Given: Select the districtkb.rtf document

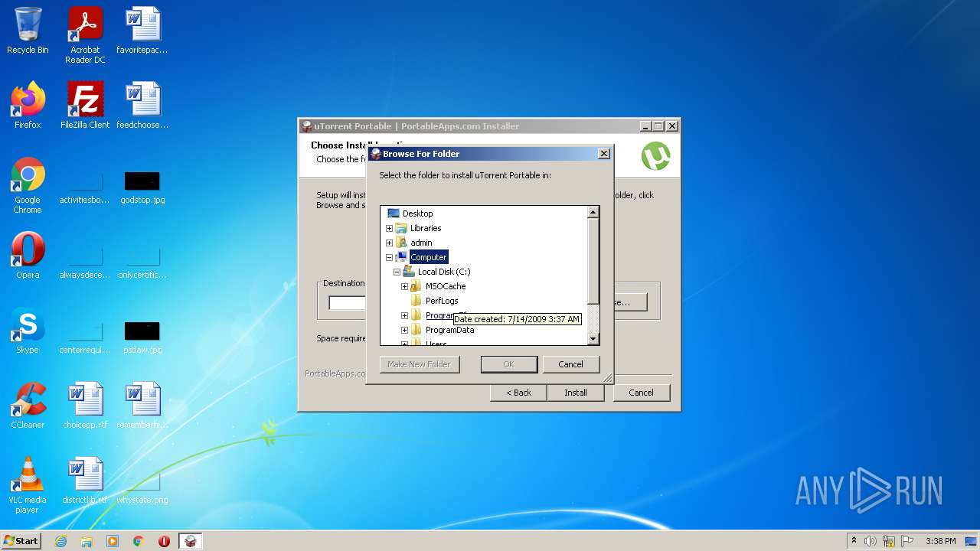Looking at the screenshot, I should coord(85,481).
